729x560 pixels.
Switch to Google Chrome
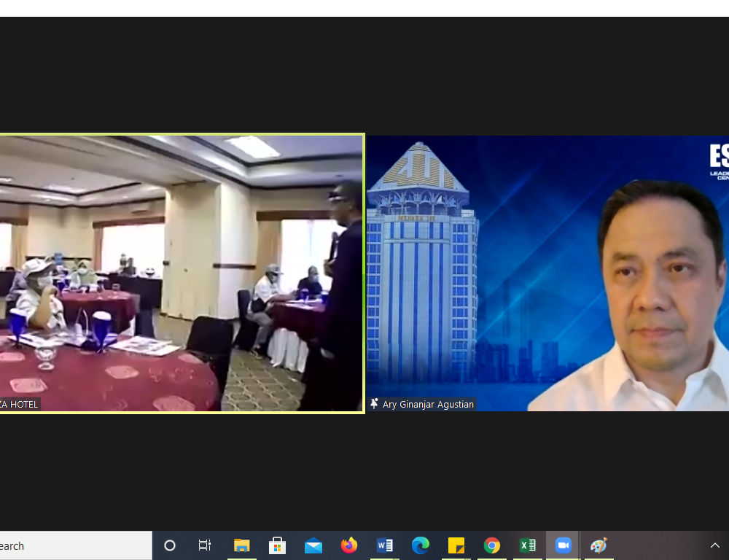point(492,545)
